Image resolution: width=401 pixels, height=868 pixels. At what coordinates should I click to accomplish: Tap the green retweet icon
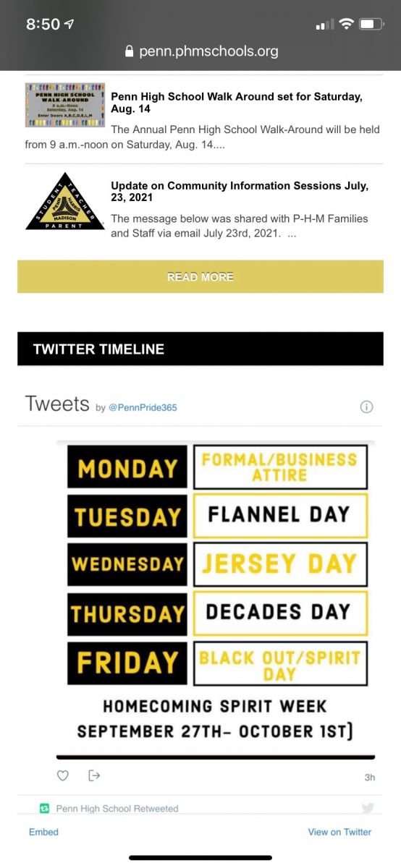[45, 808]
